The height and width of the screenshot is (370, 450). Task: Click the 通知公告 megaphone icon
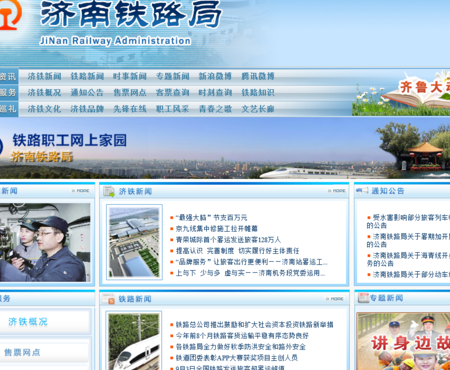coord(362,191)
